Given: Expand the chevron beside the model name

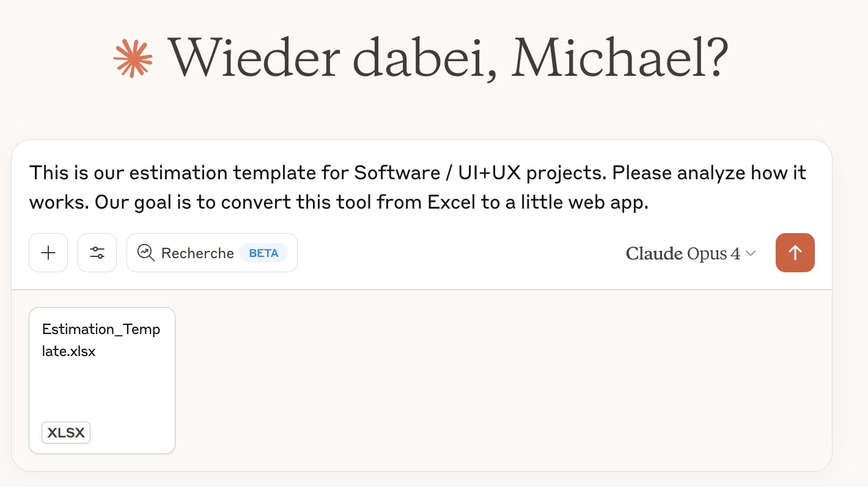Looking at the screenshot, I should tap(751, 253).
